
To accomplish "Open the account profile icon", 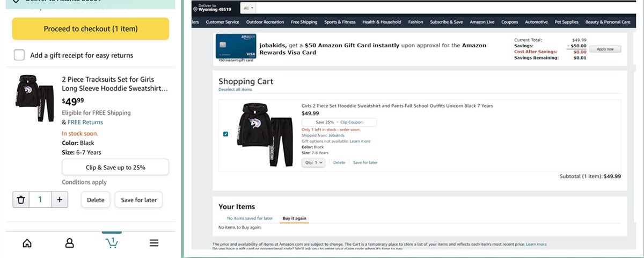I will 69,243.
